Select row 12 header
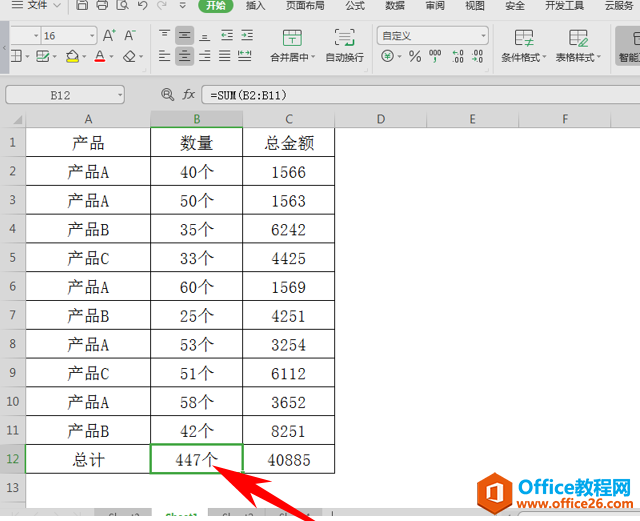The width and height of the screenshot is (640, 521). 13,459
